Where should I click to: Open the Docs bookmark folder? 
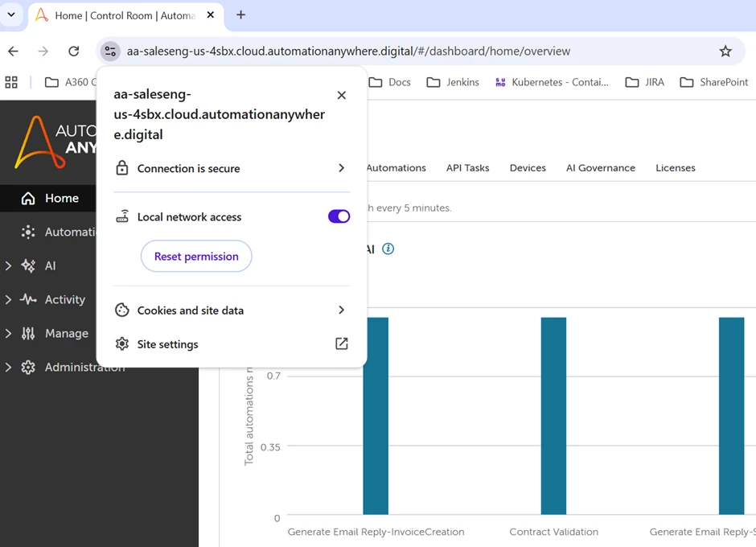click(x=389, y=82)
